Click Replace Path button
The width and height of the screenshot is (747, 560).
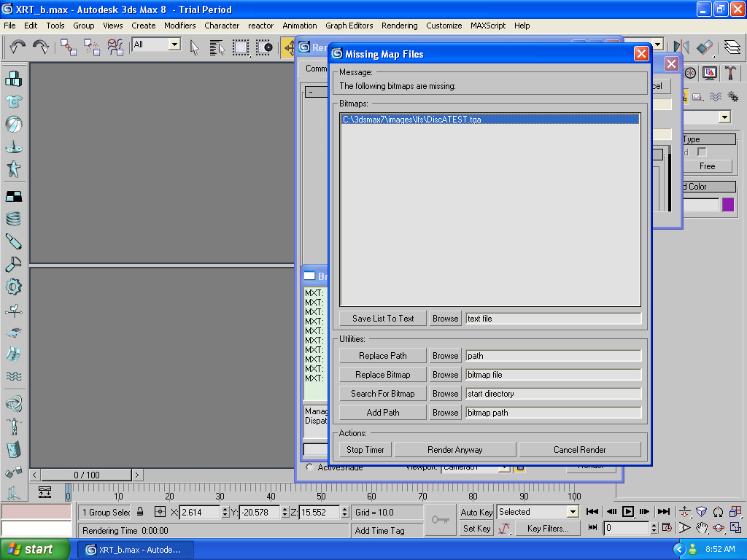[382, 356]
